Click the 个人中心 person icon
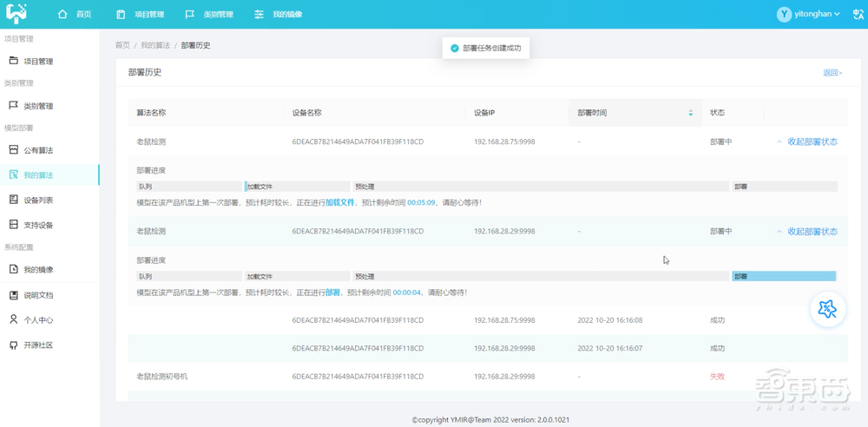Screen dimensions: 868x427 [x=14, y=319]
